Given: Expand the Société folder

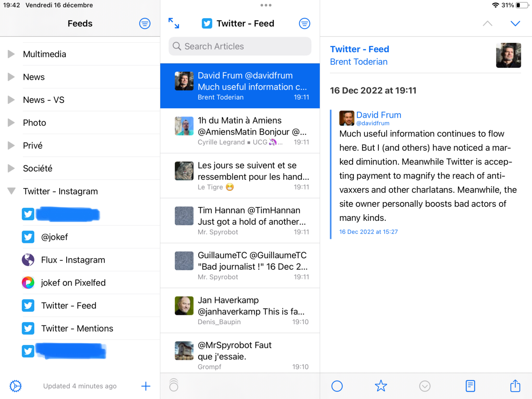Looking at the screenshot, I should pos(11,168).
